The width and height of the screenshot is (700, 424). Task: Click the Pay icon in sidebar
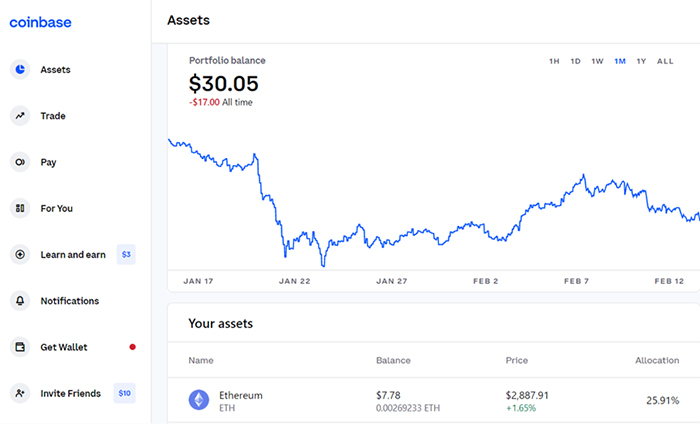[20, 162]
